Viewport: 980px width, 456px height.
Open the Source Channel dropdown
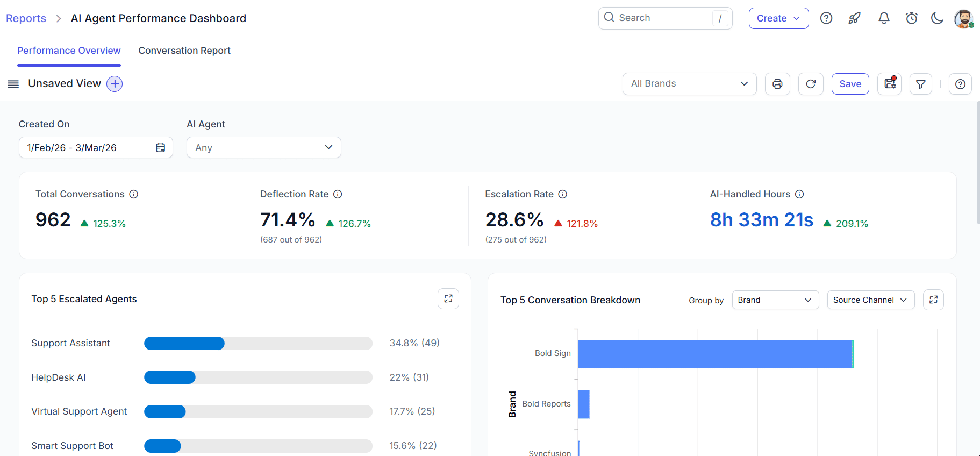click(870, 300)
